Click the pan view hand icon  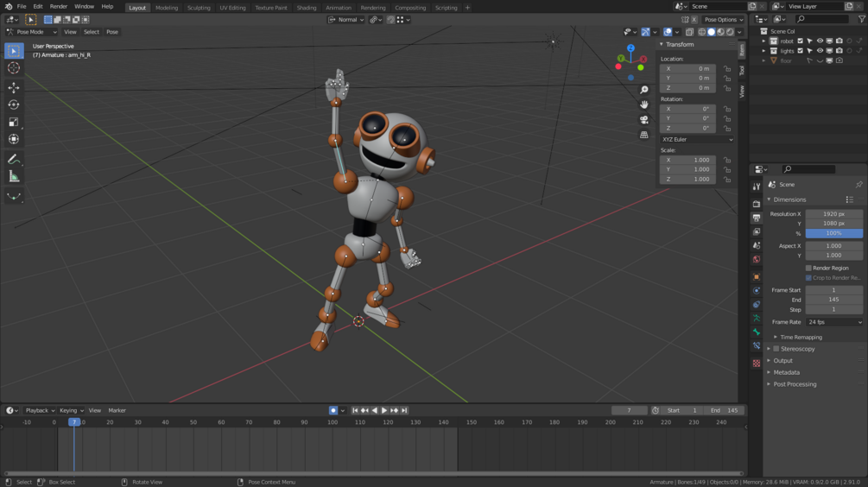coord(643,104)
